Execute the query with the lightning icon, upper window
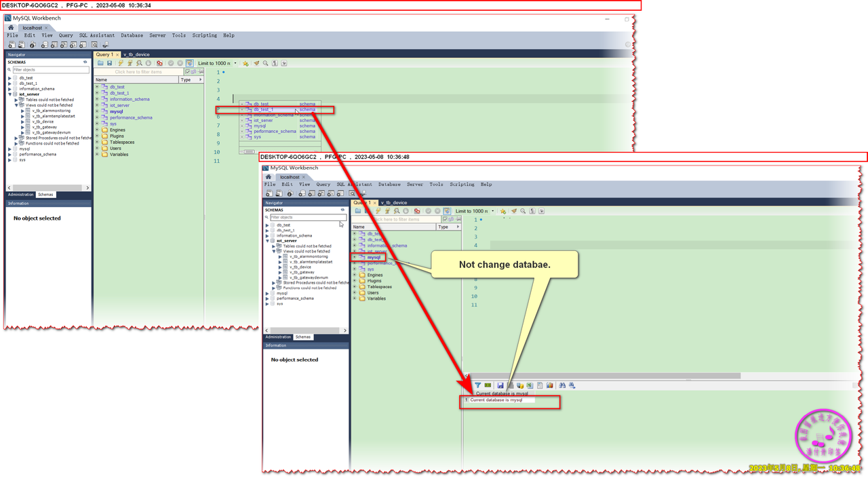The height and width of the screenshot is (479, 868). (x=121, y=63)
